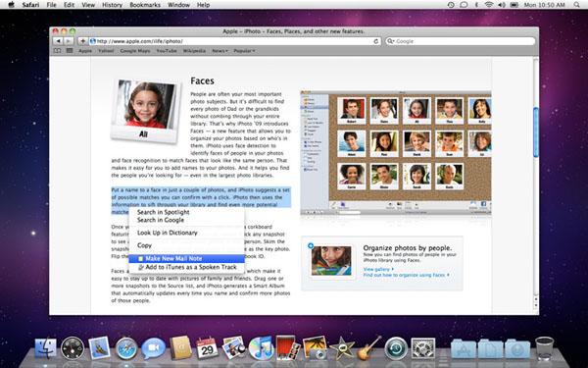Image resolution: width=588 pixels, height=368 pixels.
Task: Open the Downloads folder stack in Dock
Action: coord(517,348)
